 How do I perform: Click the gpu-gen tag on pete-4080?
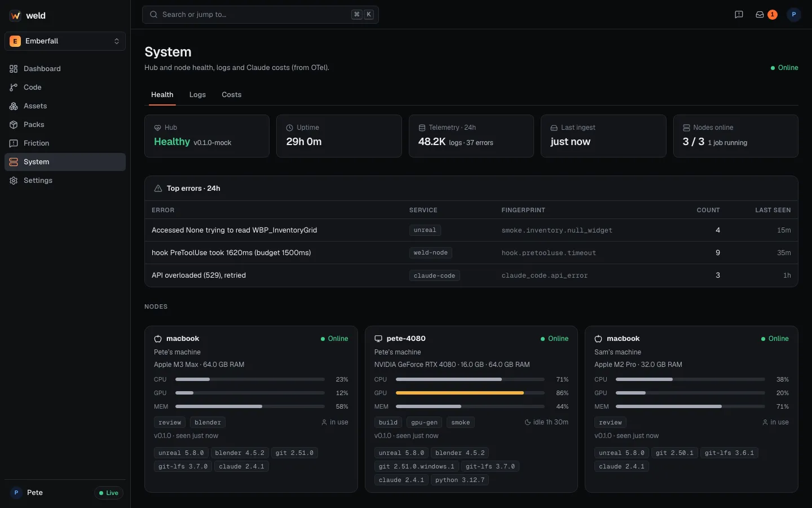pos(424,422)
